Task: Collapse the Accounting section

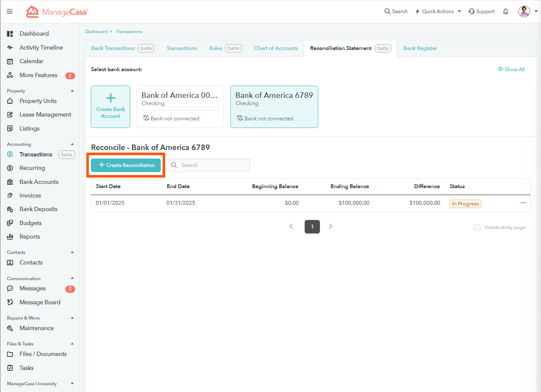Action: 72,144
